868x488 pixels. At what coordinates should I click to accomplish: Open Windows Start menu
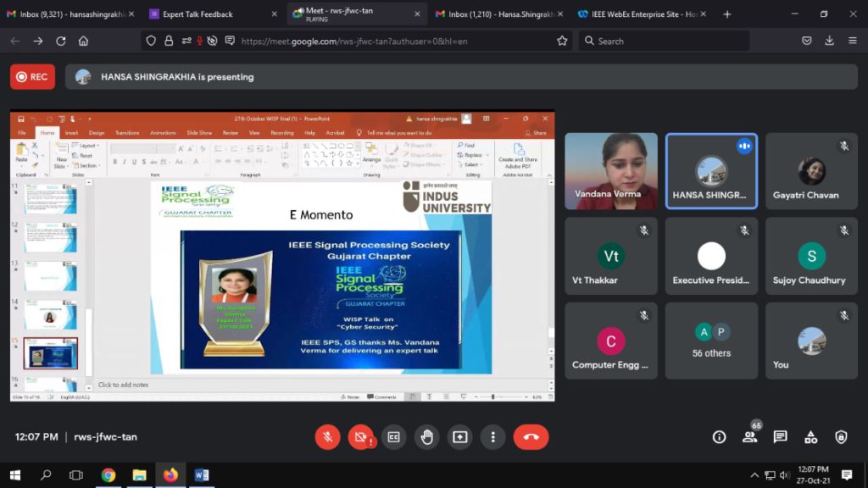(15, 475)
